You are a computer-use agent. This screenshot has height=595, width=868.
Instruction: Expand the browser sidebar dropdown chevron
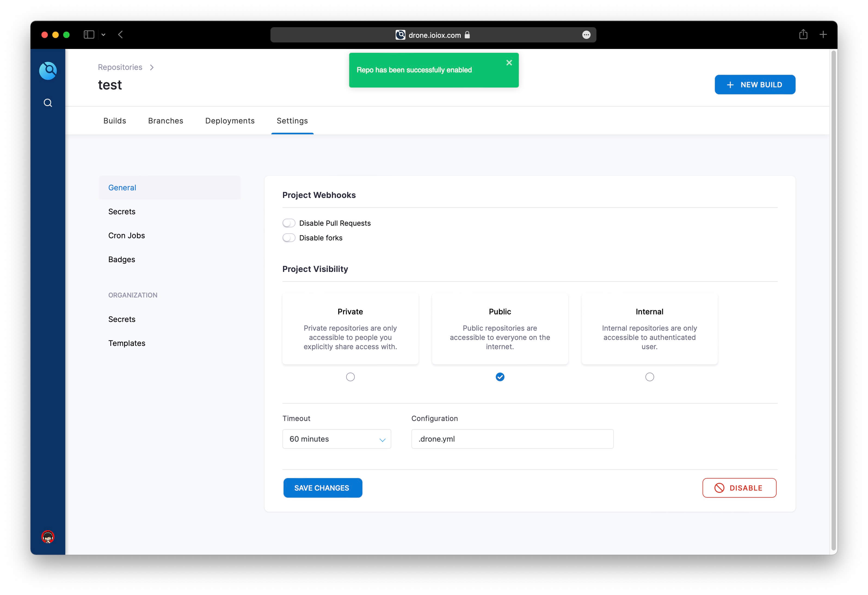pyautogui.click(x=103, y=35)
